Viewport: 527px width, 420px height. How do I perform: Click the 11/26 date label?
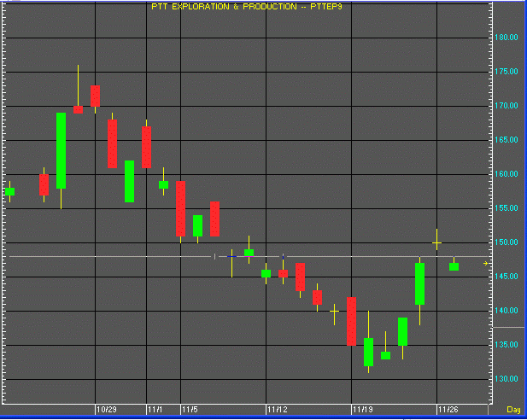pyautogui.click(x=448, y=410)
